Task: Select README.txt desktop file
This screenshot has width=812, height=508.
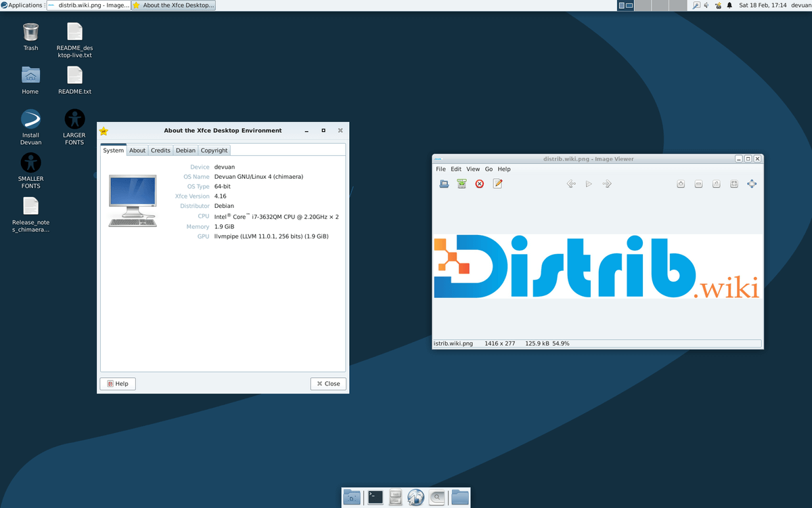Action: (x=74, y=80)
